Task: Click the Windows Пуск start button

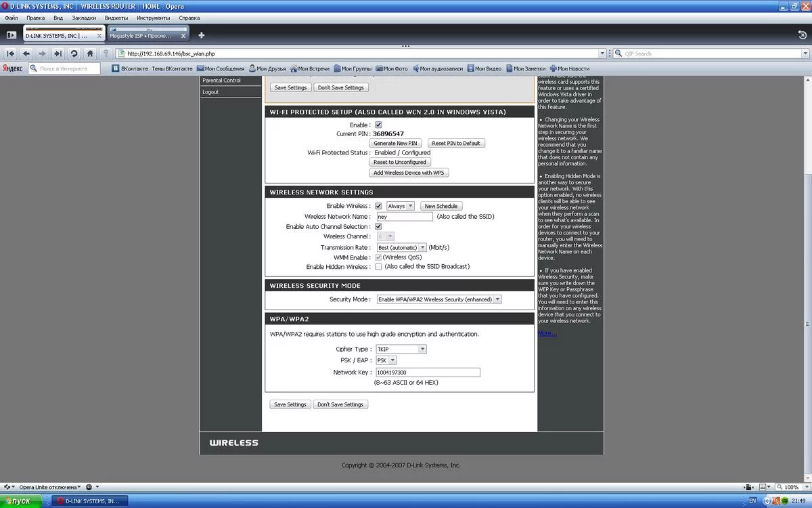Action: 21,501
